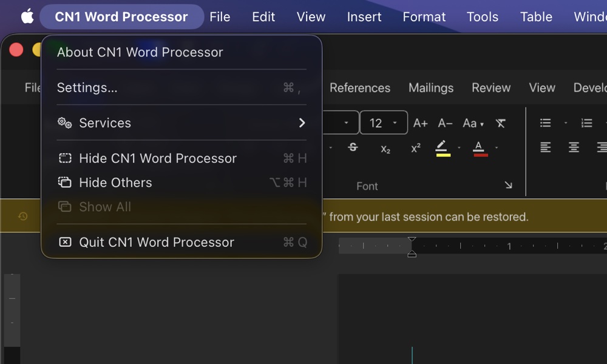This screenshot has width=607, height=364.
Task: Open the Aa change case dropdown
Action: [x=473, y=123]
